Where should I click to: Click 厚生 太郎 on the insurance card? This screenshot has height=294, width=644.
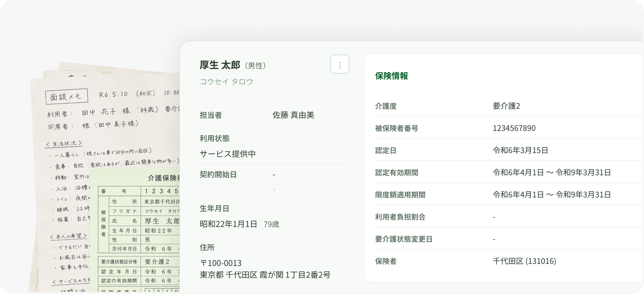[162, 221]
